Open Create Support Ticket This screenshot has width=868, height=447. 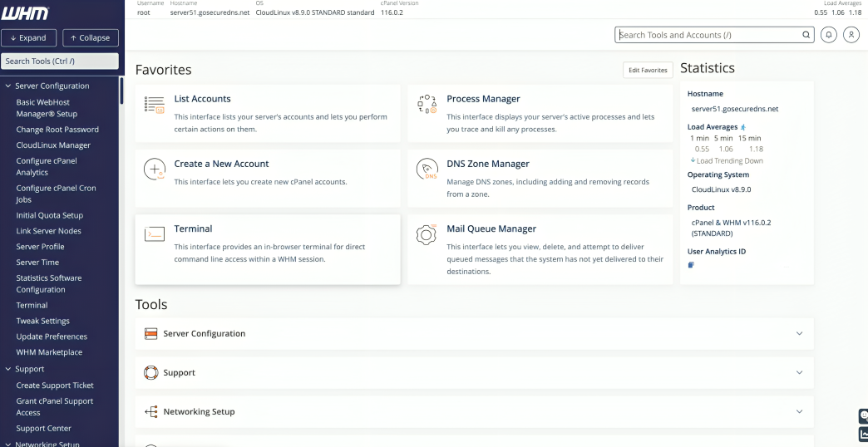pos(55,385)
